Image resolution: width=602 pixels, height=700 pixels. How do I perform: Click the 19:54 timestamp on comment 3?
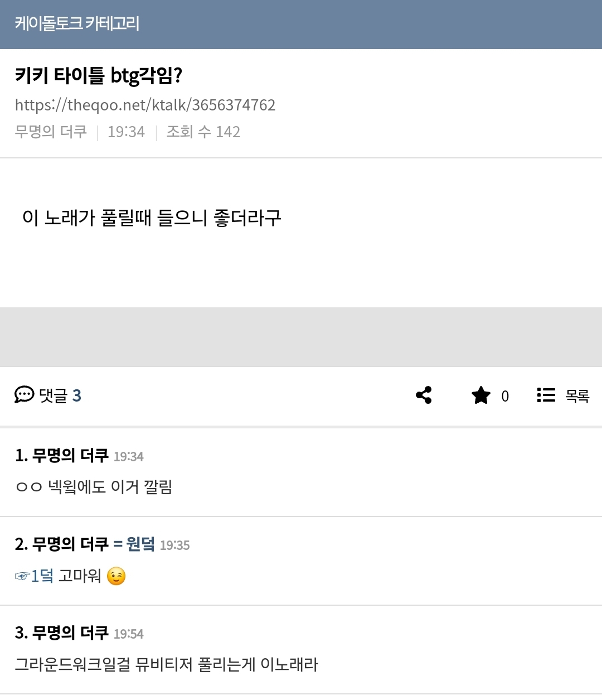(x=128, y=634)
